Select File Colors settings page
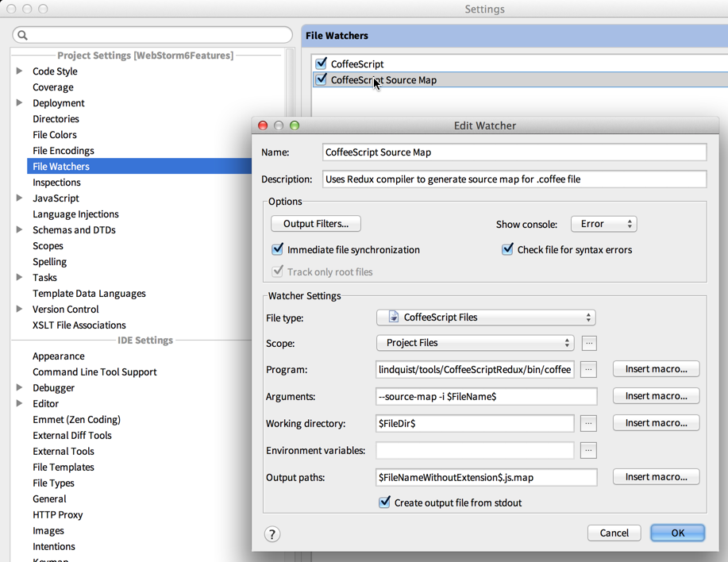 click(x=54, y=135)
